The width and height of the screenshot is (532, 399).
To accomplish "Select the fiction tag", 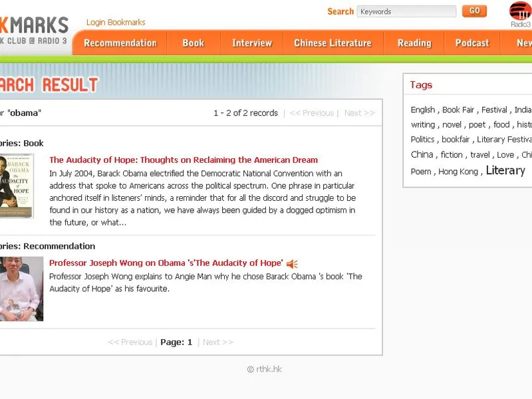I will [452, 155].
